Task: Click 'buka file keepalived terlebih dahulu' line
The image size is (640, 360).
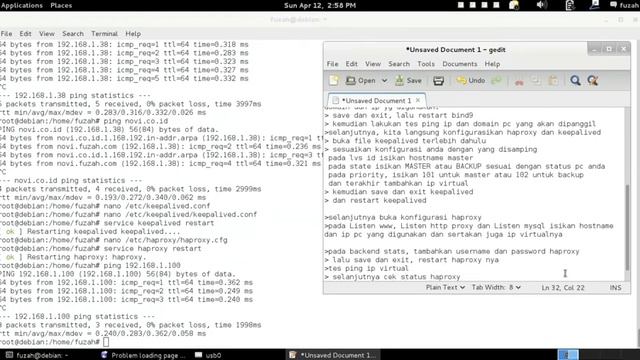Action: tap(405, 141)
